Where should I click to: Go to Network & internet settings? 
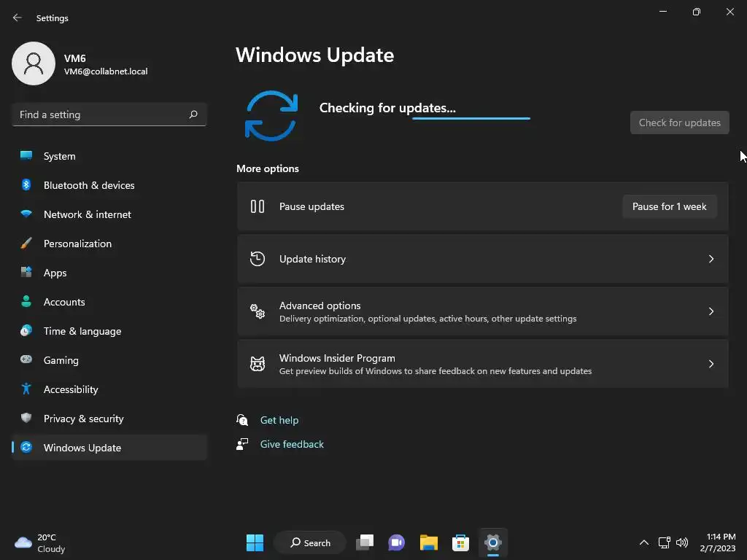(x=88, y=214)
